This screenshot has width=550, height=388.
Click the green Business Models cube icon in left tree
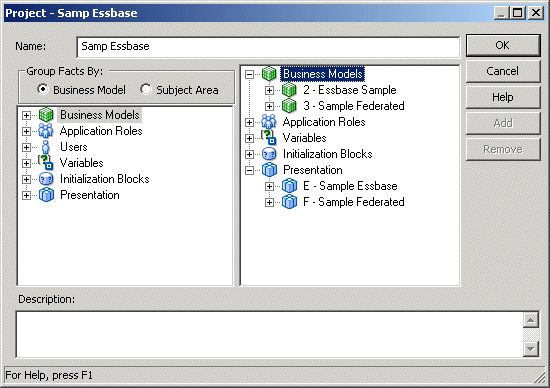pyautogui.click(x=46, y=115)
